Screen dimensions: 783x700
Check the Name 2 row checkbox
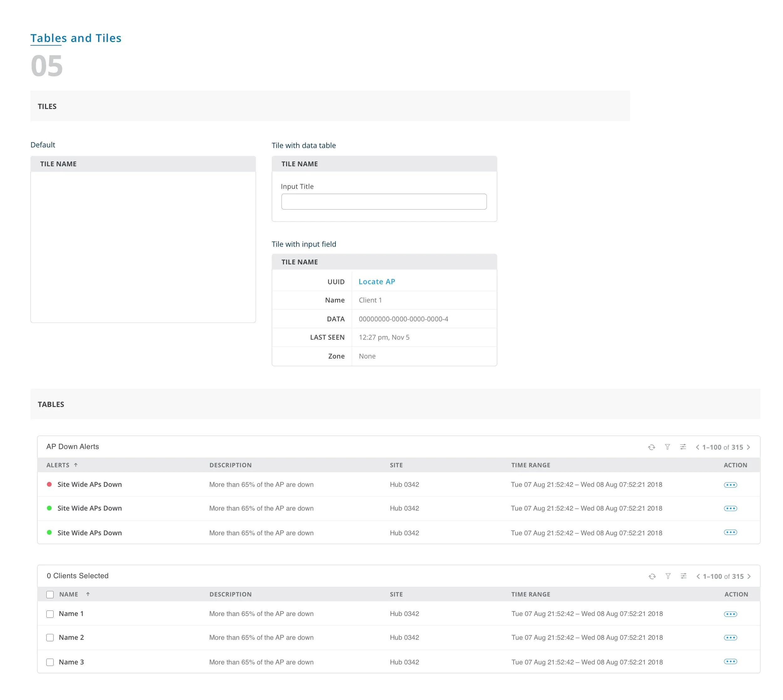pos(50,638)
